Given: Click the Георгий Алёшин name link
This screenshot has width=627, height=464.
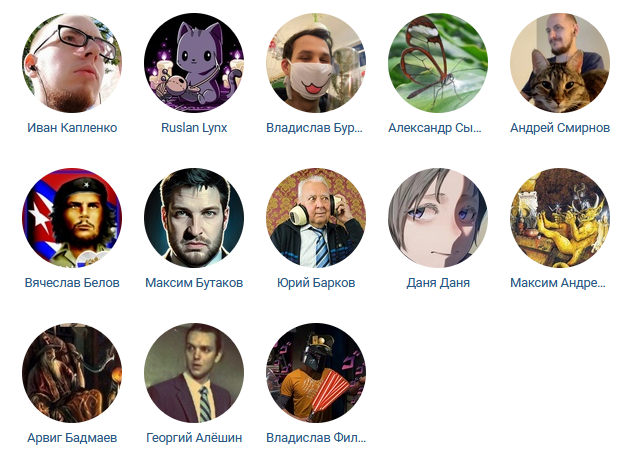Looking at the screenshot, I should point(194,438).
